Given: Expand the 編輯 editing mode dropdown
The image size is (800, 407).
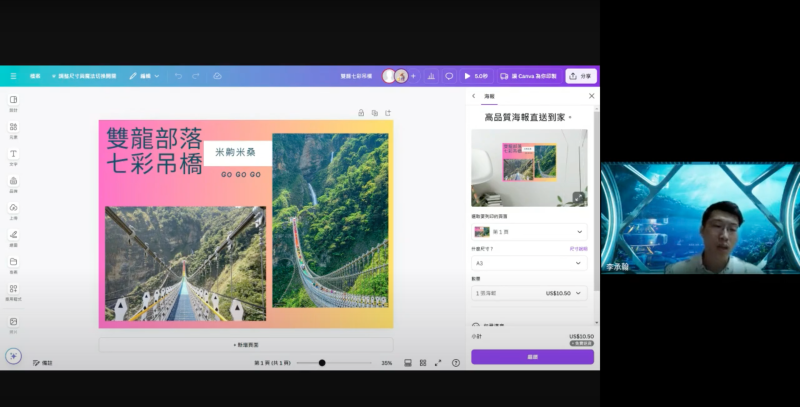Looking at the screenshot, I should point(144,76).
